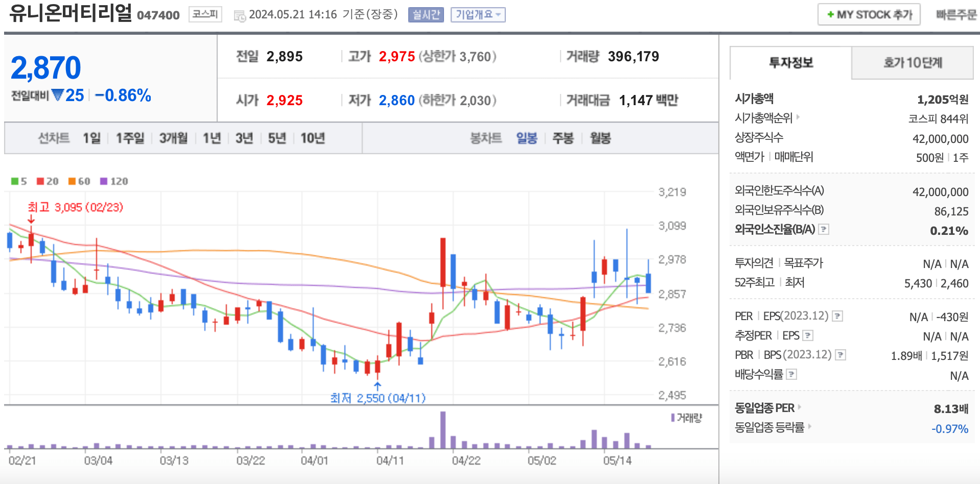The image size is (980, 484).
Task: Click the MY STOCK 추가 button
Action: point(869,14)
